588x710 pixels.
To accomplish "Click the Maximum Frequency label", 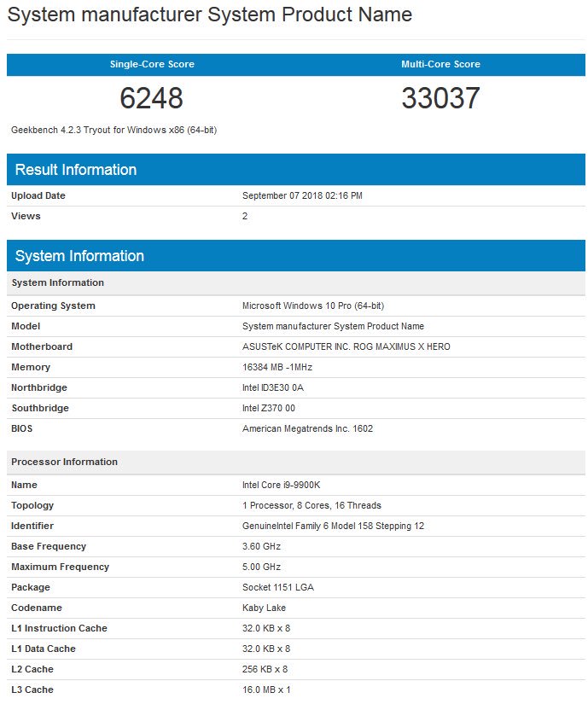I will (x=61, y=567).
